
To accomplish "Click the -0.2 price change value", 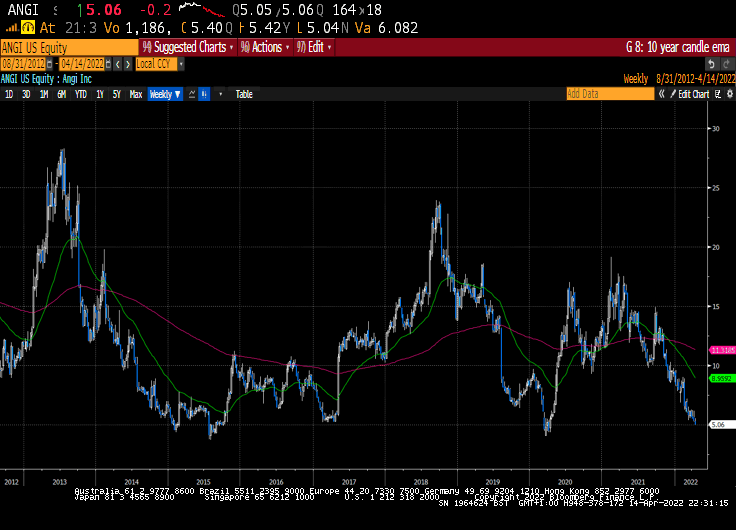I will tap(155, 10).
